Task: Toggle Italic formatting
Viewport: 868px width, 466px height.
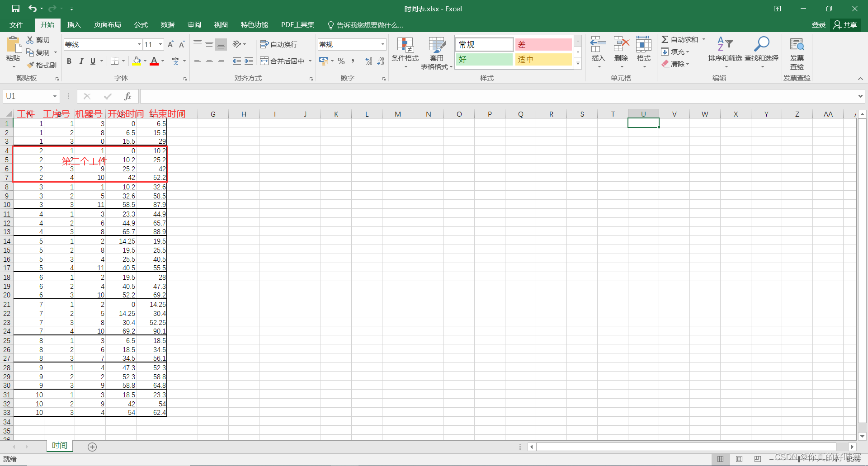Action: point(81,61)
